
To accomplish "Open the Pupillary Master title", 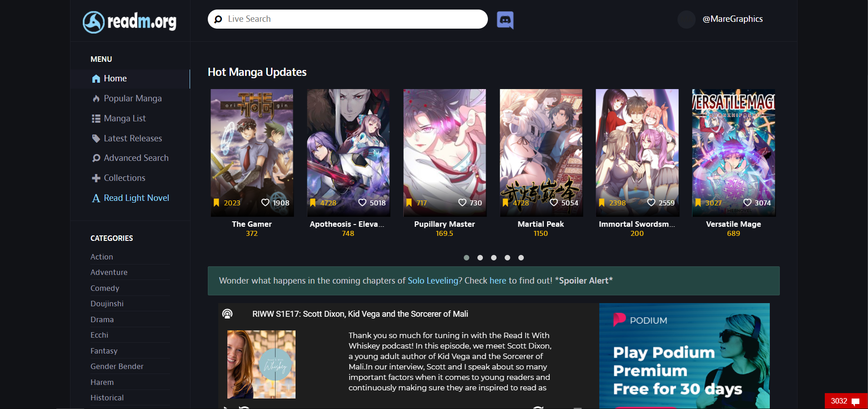I will point(445,224).
